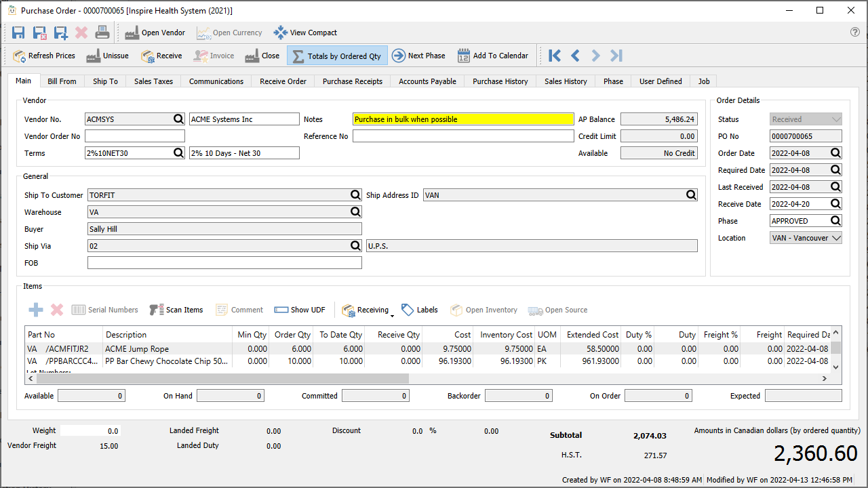Switch to the Purchase History tab
Viewport: 868px width, 488px height.
[500, 81]
